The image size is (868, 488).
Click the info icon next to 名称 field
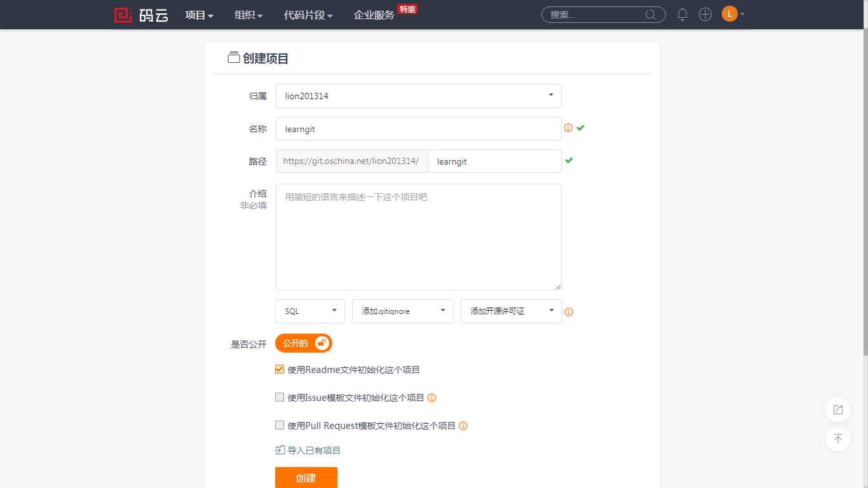568,128
